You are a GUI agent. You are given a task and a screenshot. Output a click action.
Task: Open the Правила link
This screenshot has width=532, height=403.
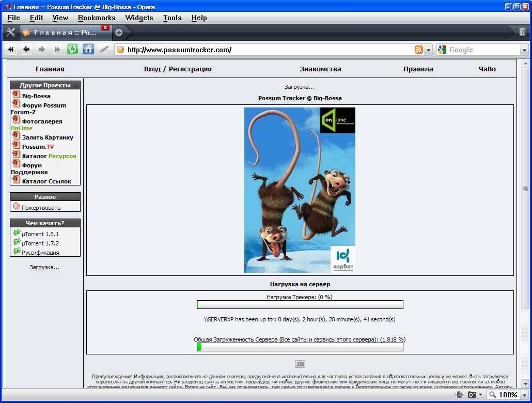(418, 69)
